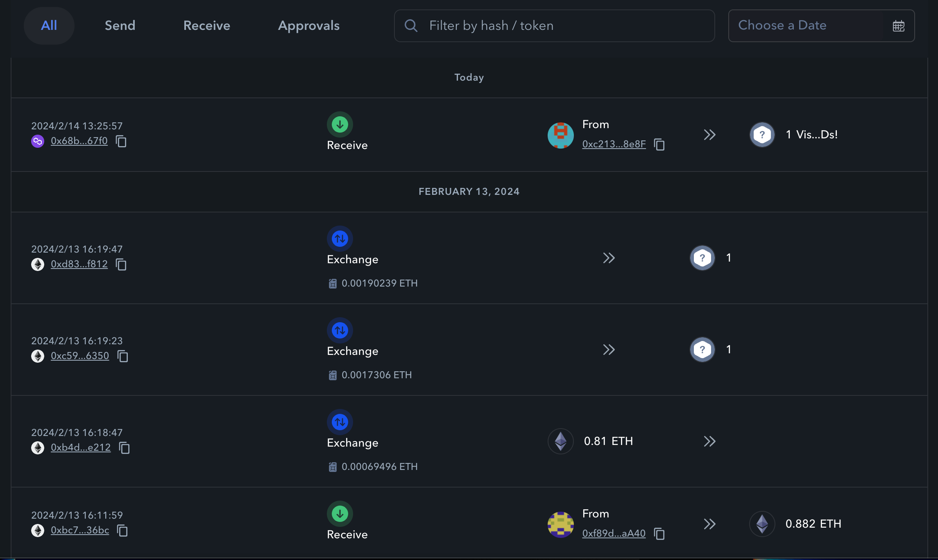Copy address 0xf89d...aA40 with the copy icon
The image size is (938, 560).
pos(659,534)
